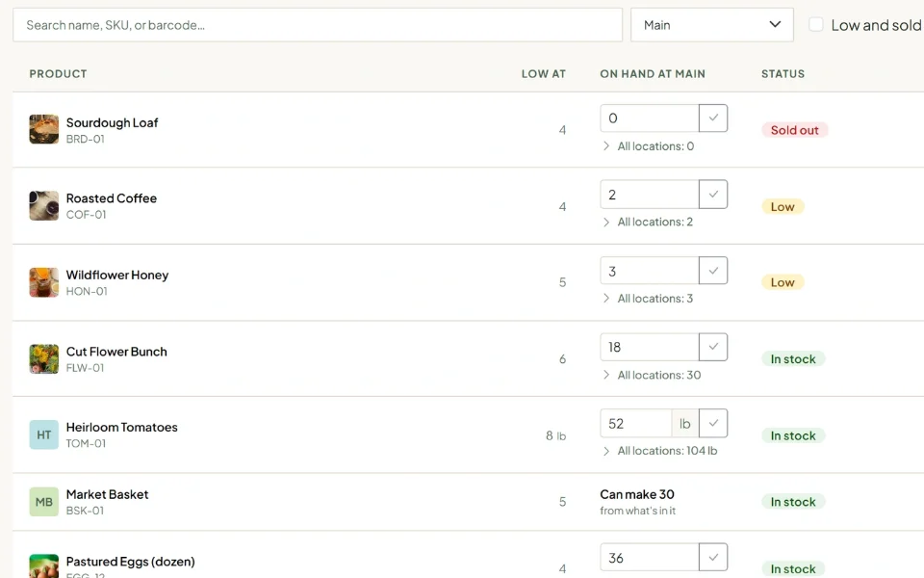Expand All locations: 0 for Sourdough Loaf
This screenshot has height=578, width=924.
click(648, 146)
